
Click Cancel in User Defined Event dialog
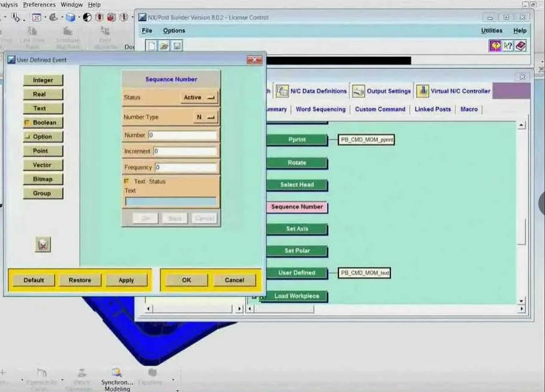(x=234, y=280)
